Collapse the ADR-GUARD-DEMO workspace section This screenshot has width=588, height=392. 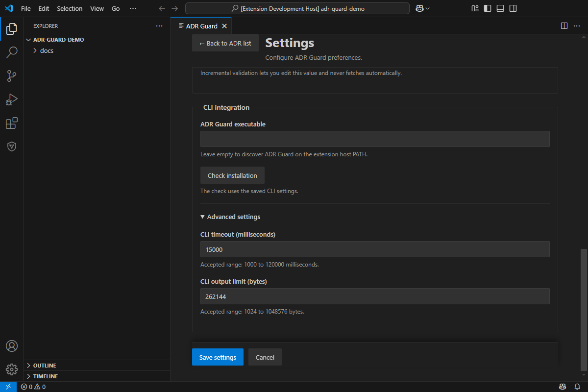click(x=97, y=40)
